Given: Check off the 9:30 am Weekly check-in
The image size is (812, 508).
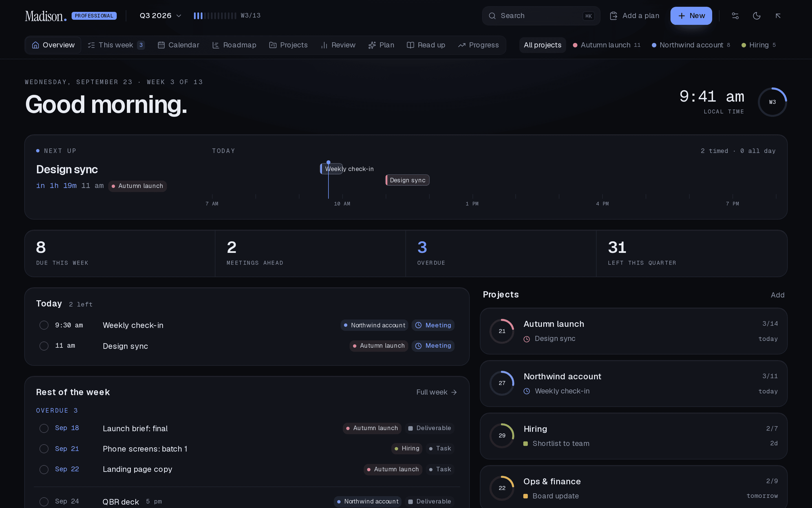Looking at the screenshot, I should [44, 325].
